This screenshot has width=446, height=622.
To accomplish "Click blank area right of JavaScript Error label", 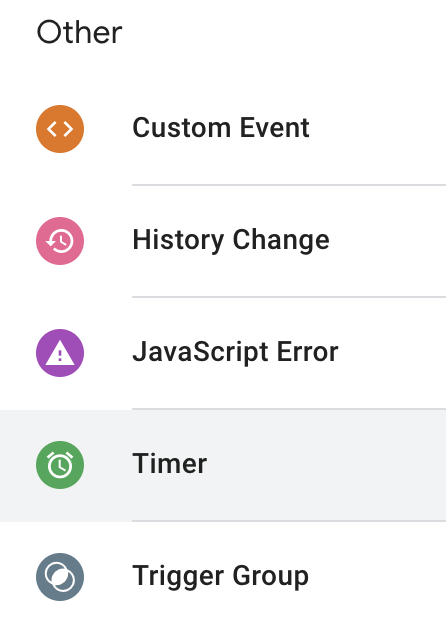I will tap(392, 353).
